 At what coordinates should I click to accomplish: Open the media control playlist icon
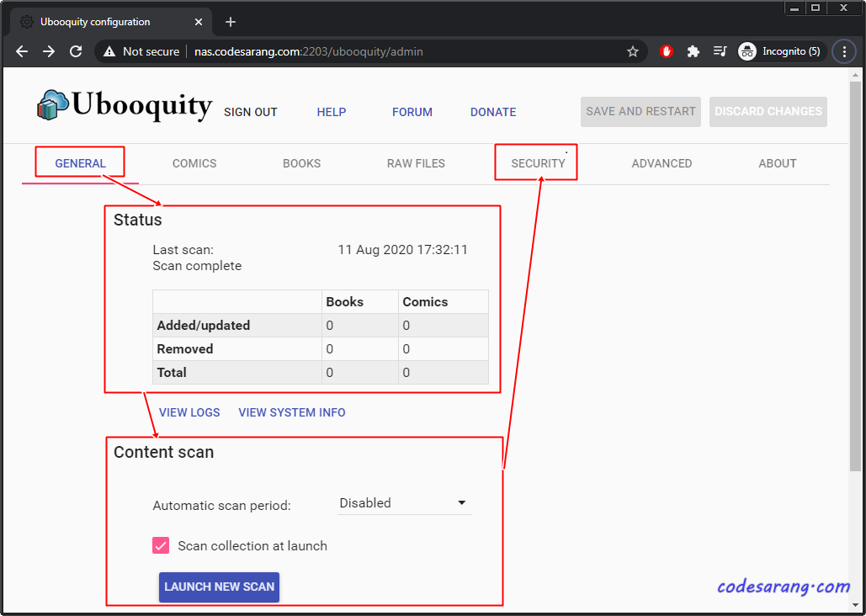pyautogui.click(x=720, y=51)
